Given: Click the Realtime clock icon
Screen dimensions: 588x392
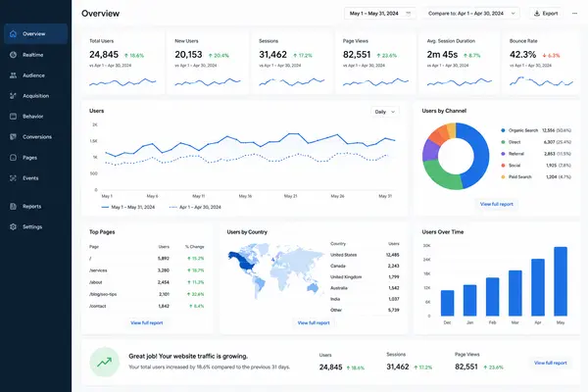Looking at the screenshot, I should 13,55.
